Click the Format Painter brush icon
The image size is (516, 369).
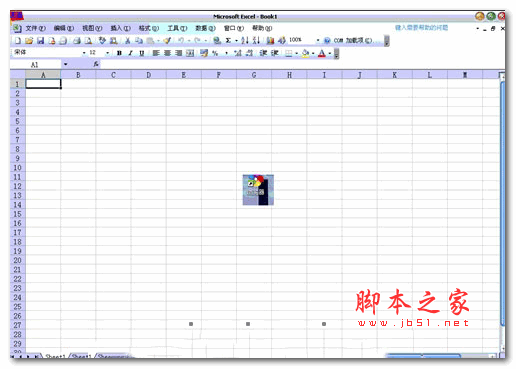click(x=167, y=41)
